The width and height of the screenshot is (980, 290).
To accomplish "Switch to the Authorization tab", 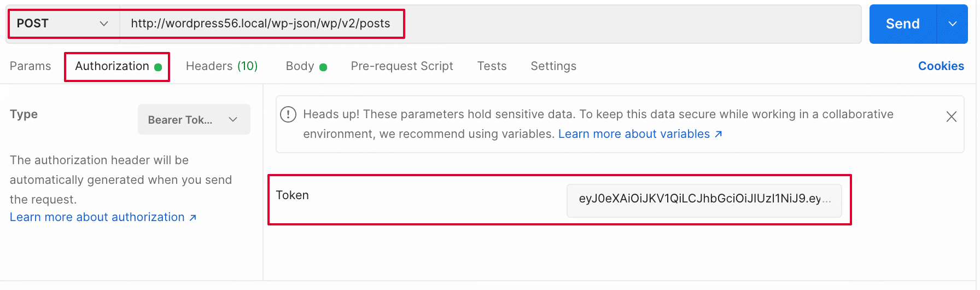I will pos(118,66).
